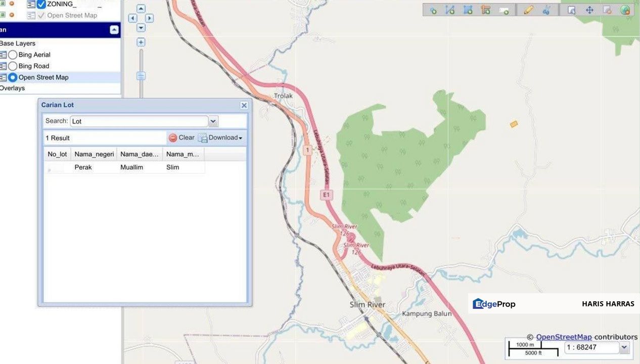Click the Slim River town label on map
Screen dimensions: 640x364
(x=368, y=304)
